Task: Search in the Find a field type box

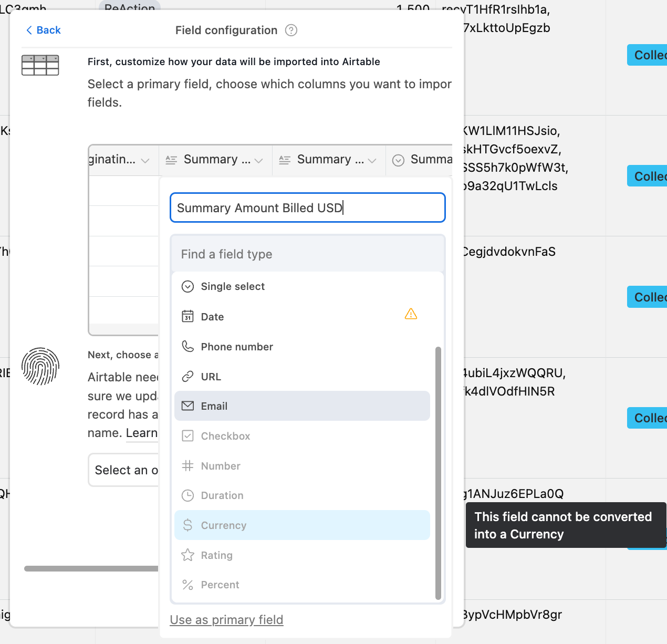Action: click(x=308, y=254)
